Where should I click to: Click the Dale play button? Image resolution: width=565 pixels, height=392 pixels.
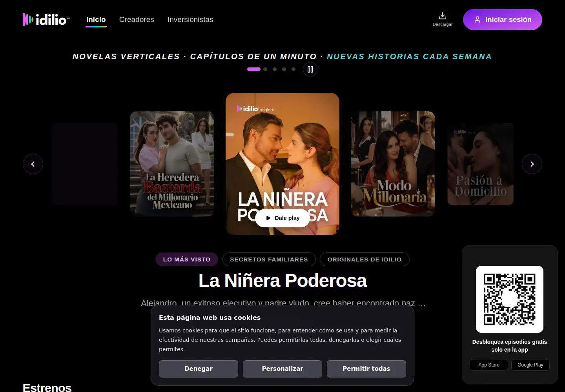pyautogui.click(x=282, y=218)
